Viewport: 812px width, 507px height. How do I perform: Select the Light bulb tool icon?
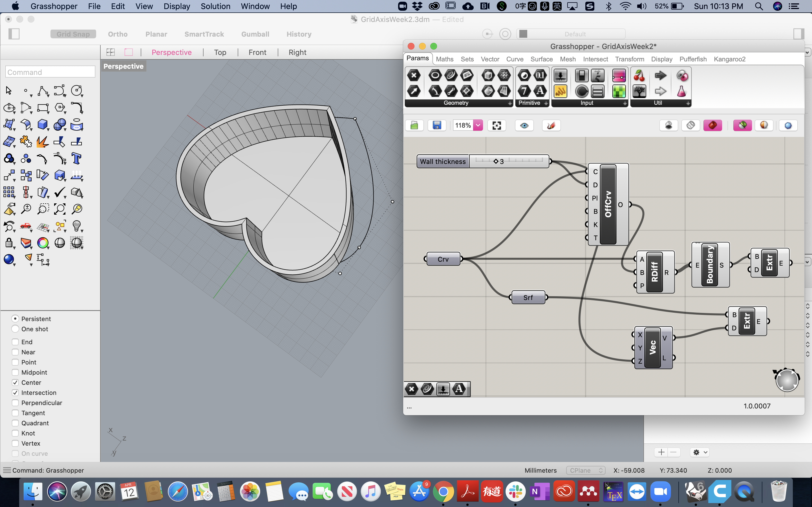(77, 226)
